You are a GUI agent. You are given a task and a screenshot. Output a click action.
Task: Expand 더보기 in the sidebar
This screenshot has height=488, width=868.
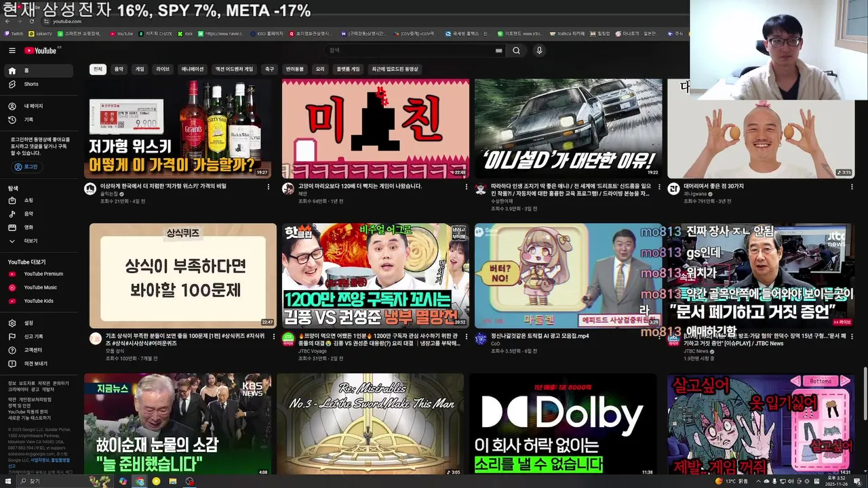(39, 241)
